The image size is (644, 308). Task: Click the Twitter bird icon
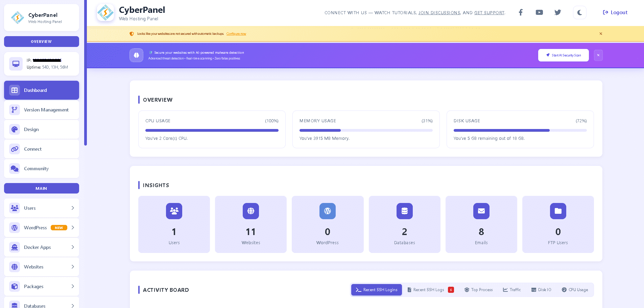[558, 12]
